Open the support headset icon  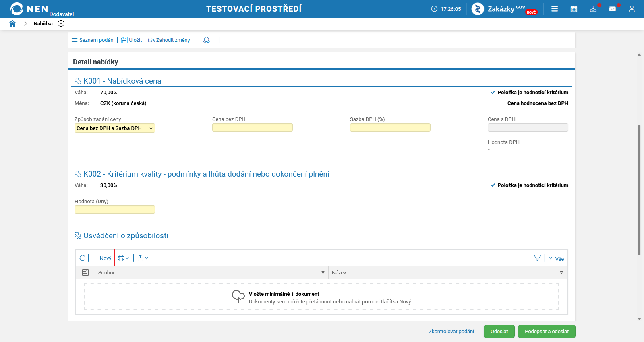[x=207, y=40]
